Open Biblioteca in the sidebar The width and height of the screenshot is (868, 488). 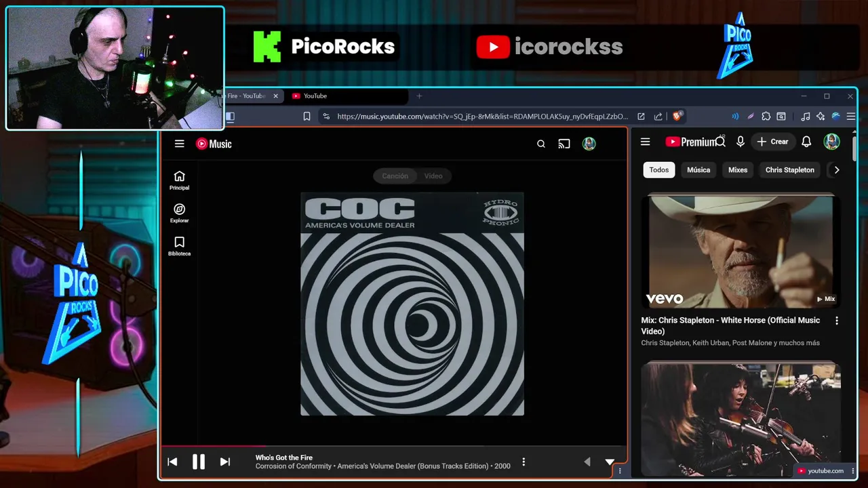coord(179,246)
